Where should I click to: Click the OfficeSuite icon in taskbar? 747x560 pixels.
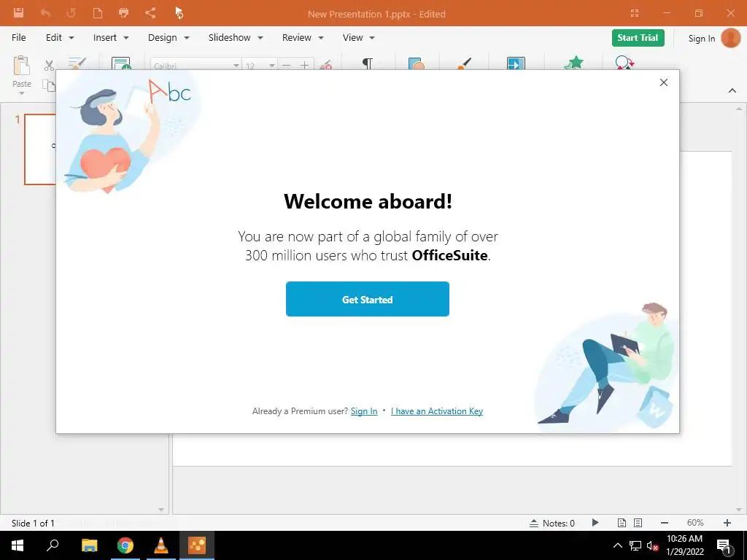[x=197, y=545]
